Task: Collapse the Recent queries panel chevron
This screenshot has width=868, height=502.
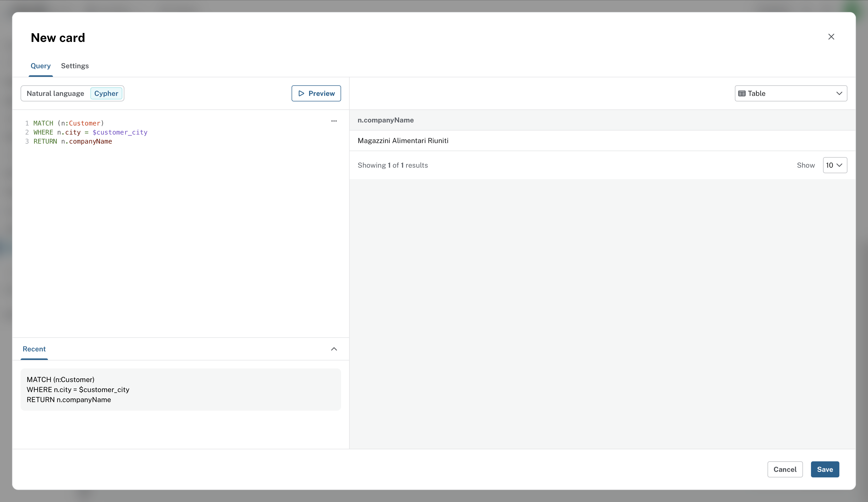Action: click(334, 349)
